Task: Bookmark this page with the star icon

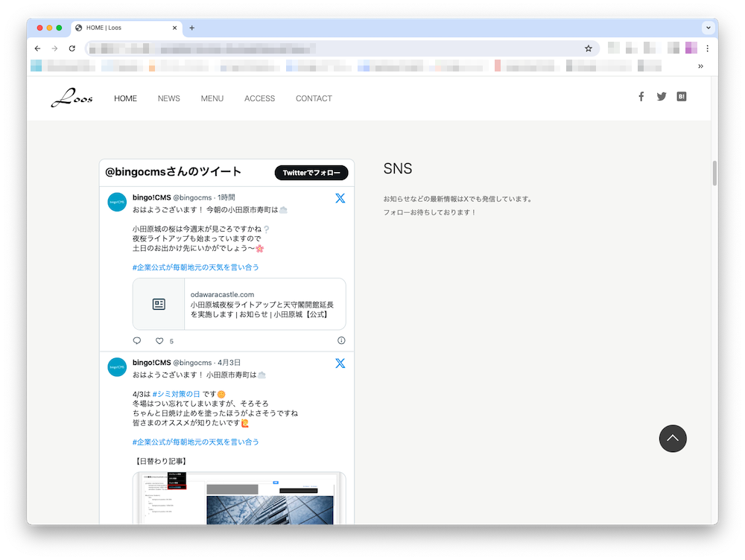Action: [x=589, y=48]
